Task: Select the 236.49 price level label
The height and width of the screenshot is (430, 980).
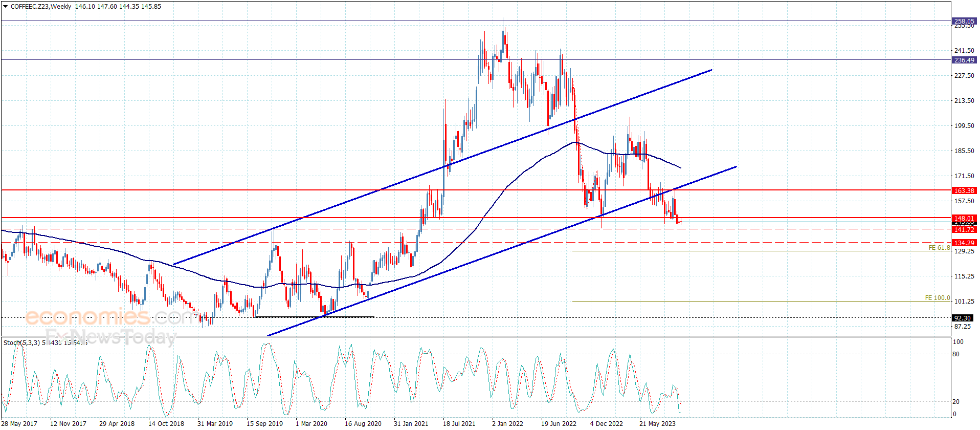Action: [x=964, y=60]
